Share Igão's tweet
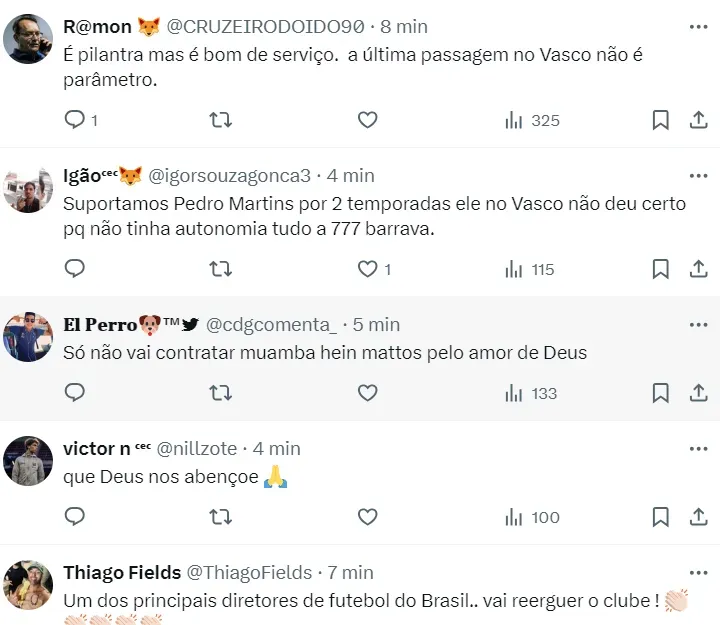The image size is (720, 625). [698, 269]
